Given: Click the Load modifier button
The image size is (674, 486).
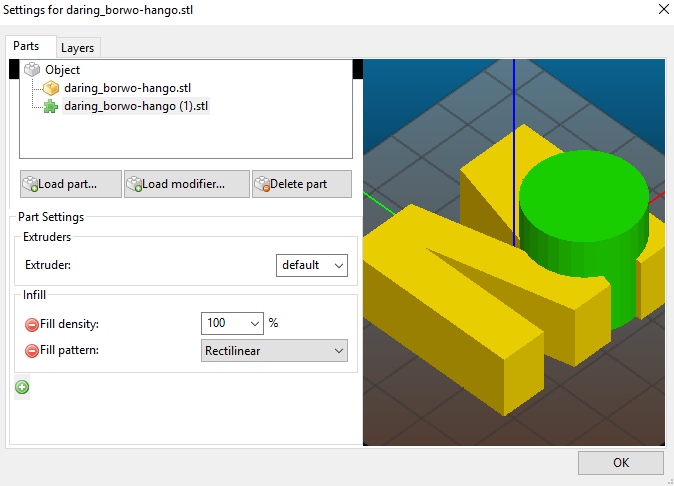Looking at the screenshot, I should click(x=186, y=184).
